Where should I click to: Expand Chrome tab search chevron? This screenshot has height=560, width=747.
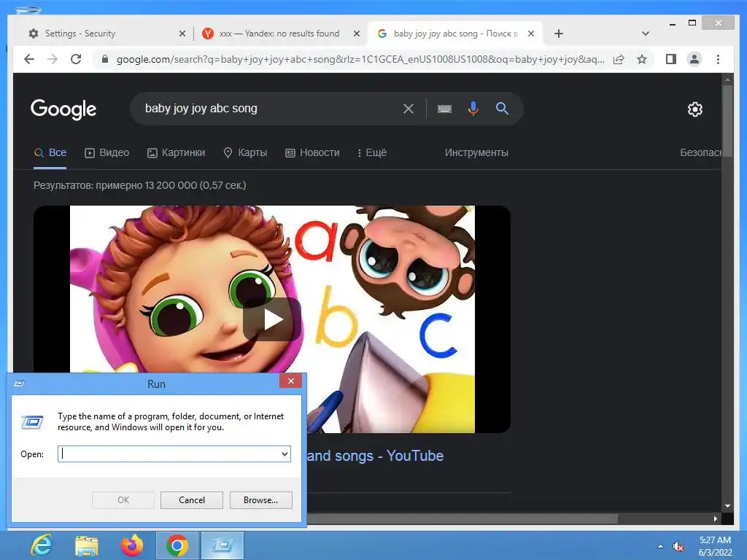(646, 34)
